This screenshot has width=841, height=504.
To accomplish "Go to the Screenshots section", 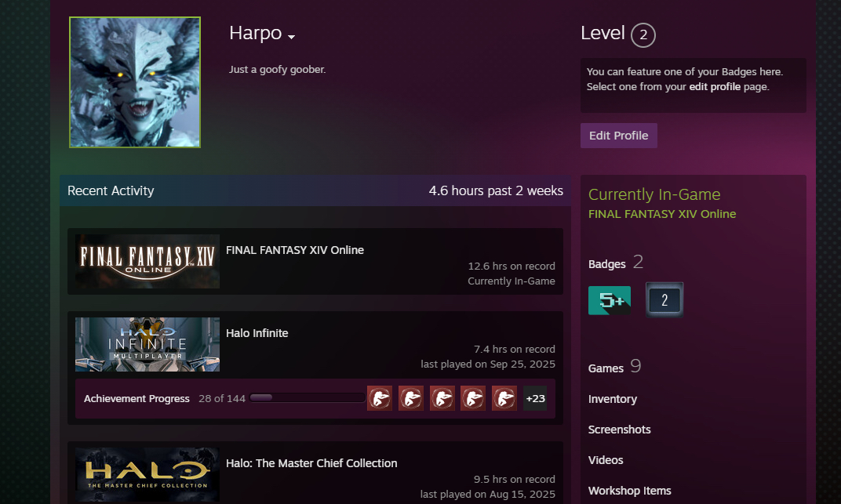I will [620, 430].
